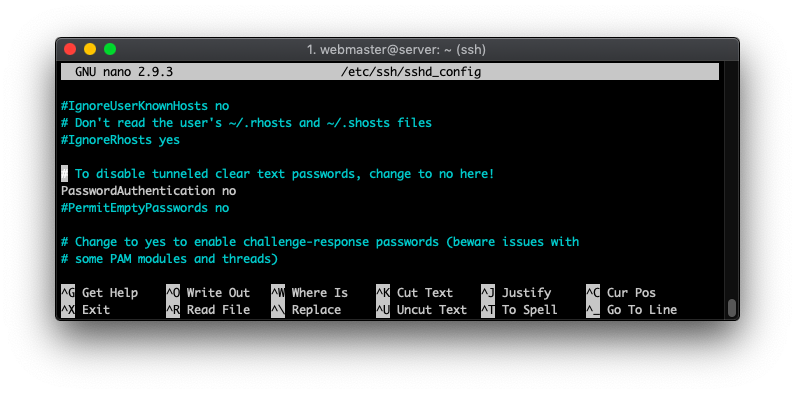The width and height of the screenshot is (795, 394).
Task: Click the ^G Get Help shortcut
Action: point(99,293)
